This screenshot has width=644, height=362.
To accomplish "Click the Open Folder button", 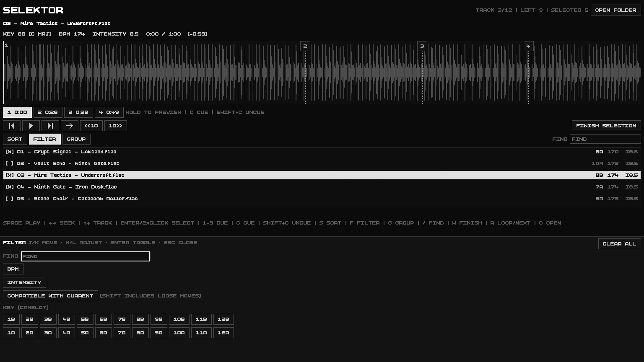I will [x=615, y=10].
